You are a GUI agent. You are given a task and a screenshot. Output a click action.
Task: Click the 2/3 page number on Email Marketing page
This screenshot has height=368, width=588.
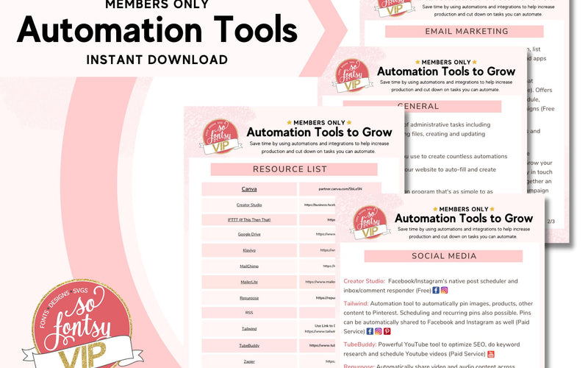551,222
